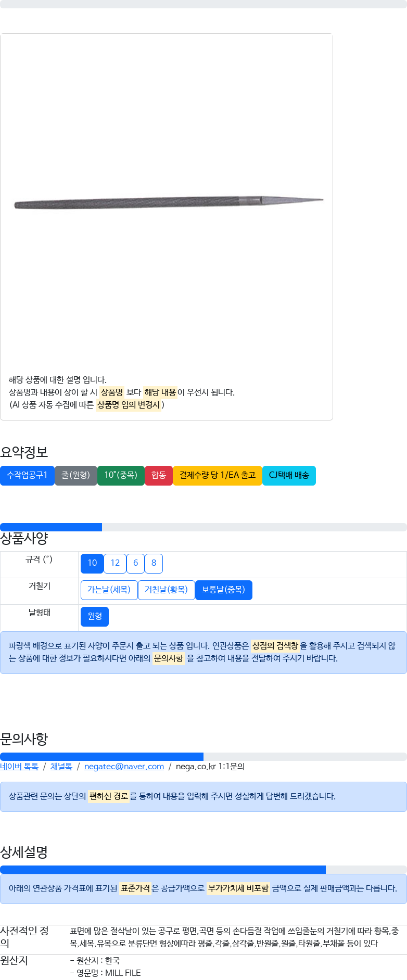The width and height of the screenshot is (407, 980).
Task: Select size 6 spec option
Action: 135,563
